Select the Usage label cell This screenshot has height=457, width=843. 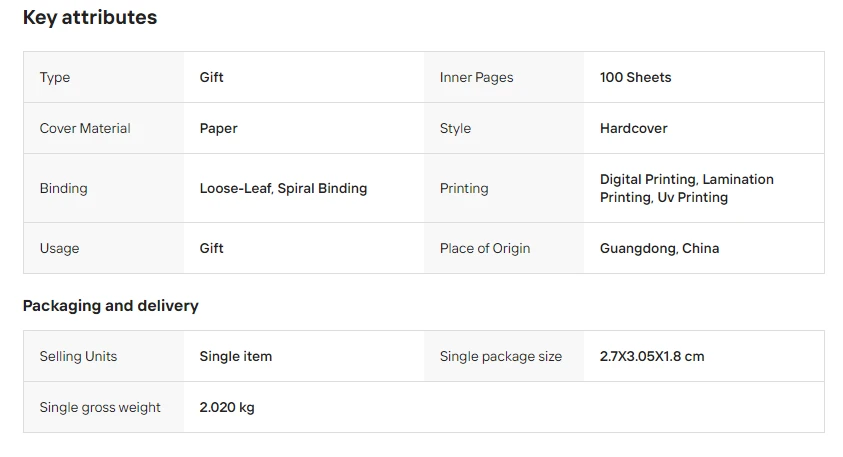[103, 248]
